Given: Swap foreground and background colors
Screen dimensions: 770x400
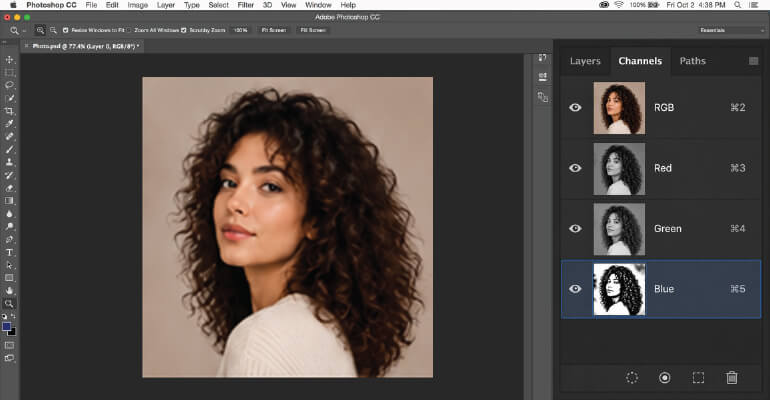Looking at the screenshot, I should tap(13, 317).
